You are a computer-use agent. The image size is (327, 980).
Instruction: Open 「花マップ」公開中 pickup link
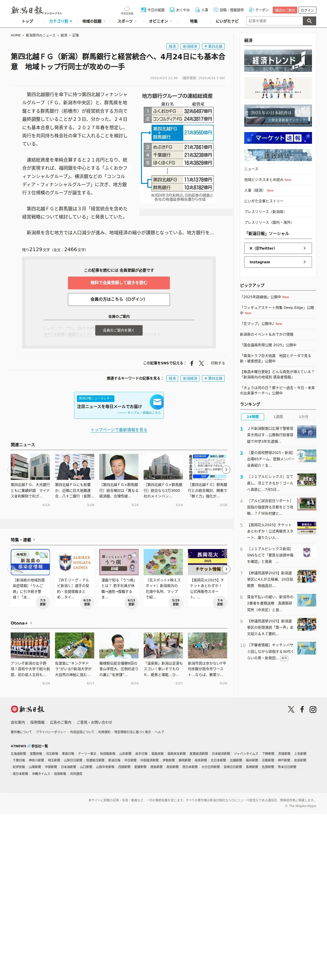click(257, 324)
